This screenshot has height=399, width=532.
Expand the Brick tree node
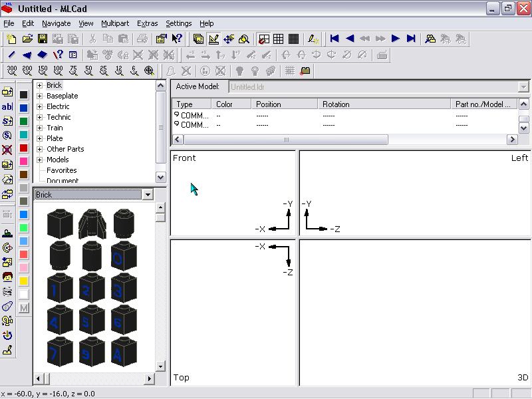coord(39,85)
